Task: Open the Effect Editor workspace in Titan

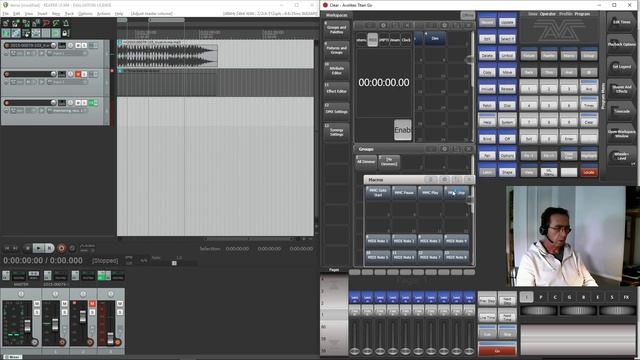Action: [x=336, y=91]
